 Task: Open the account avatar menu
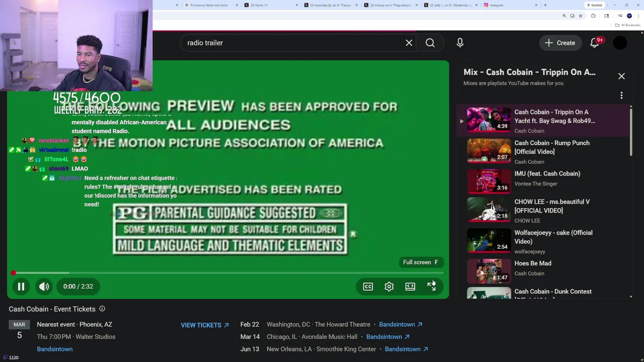click(620, 43)
